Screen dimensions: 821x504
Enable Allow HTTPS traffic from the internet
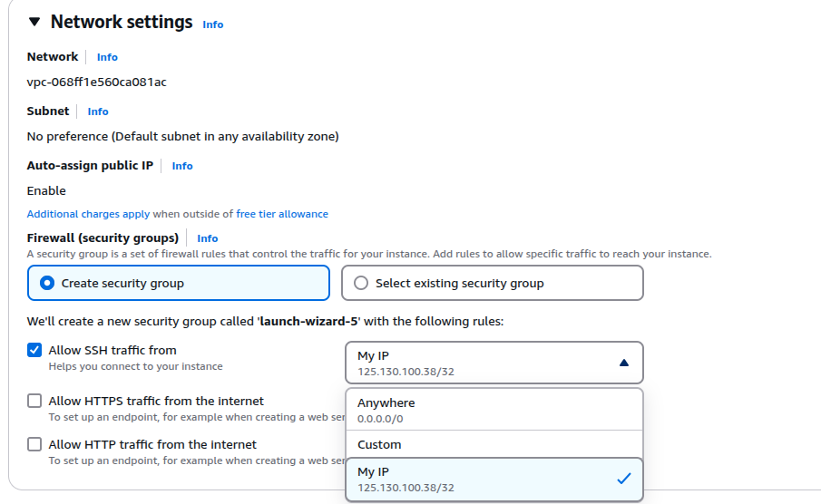point(34,401)
